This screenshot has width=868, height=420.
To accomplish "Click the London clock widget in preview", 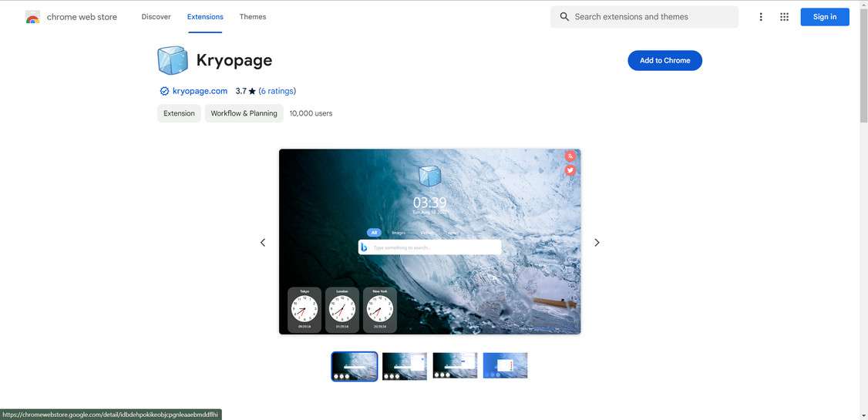I will [x=342, y=310].
